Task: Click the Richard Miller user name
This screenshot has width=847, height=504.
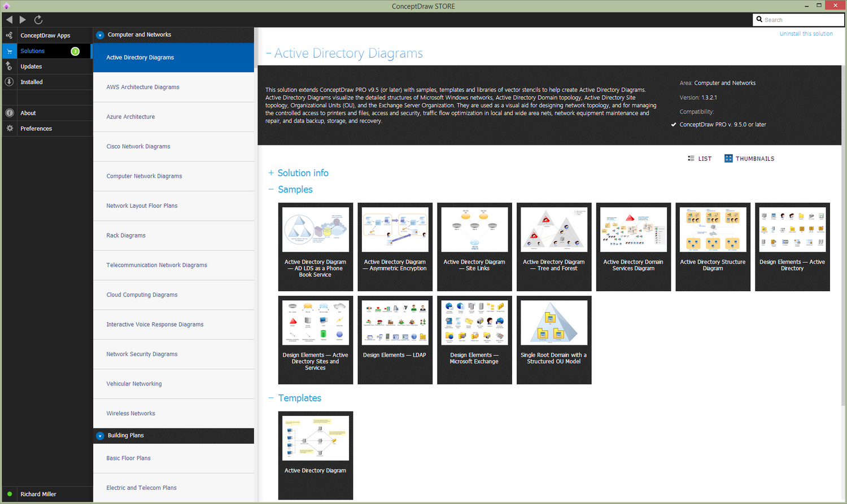Action: tap(38, 494)
